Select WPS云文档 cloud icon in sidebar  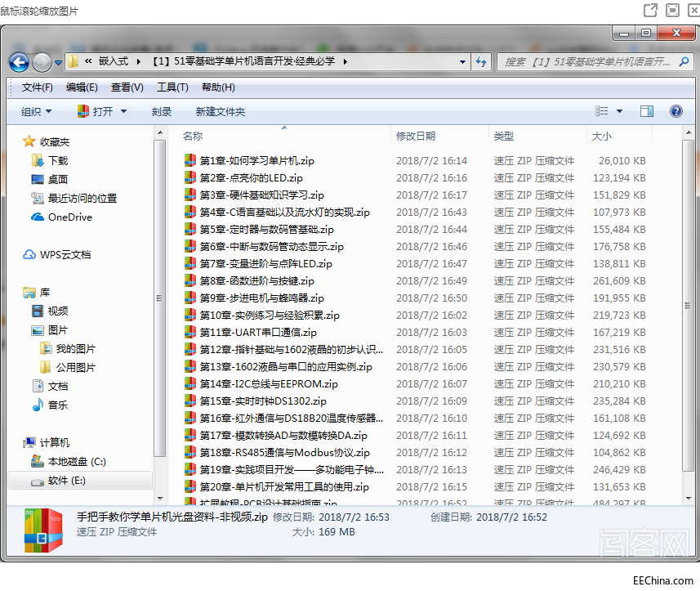coord(29,254)
